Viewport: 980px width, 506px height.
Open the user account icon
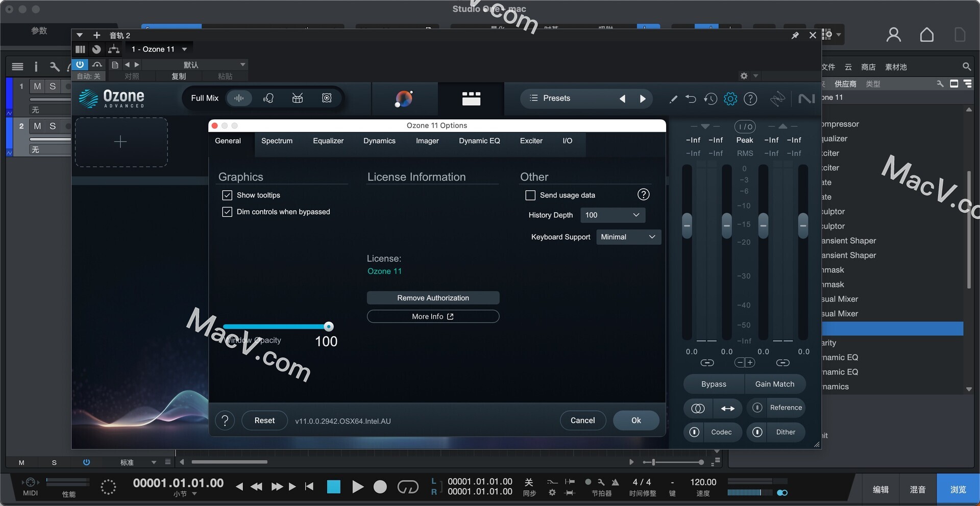coord(893,35)
